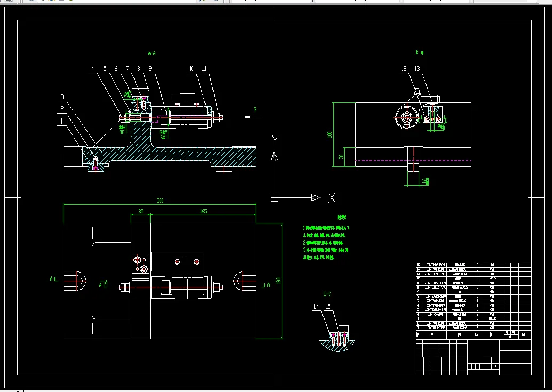Select the Y axis label

pos(275,140)
